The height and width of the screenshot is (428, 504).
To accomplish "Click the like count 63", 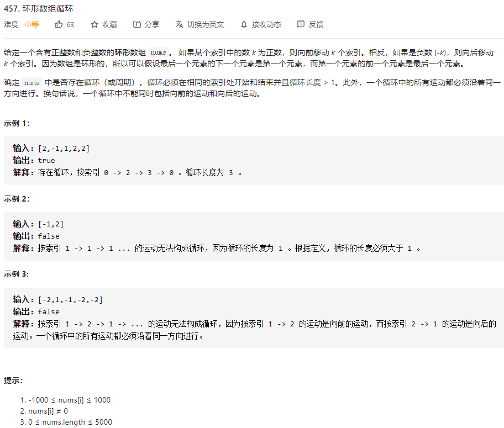I will [70, 24].
